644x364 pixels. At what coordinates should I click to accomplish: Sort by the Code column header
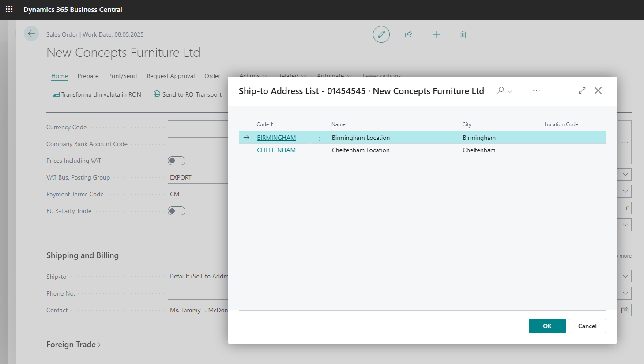tap(265, 124)
